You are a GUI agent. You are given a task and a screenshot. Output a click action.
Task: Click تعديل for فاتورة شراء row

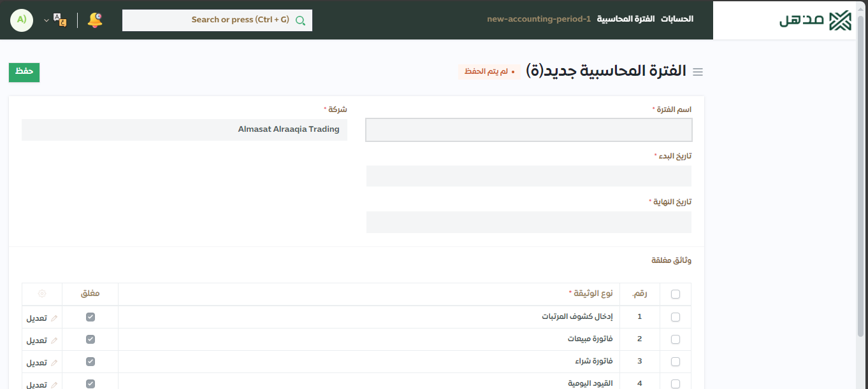click(36, 363)
